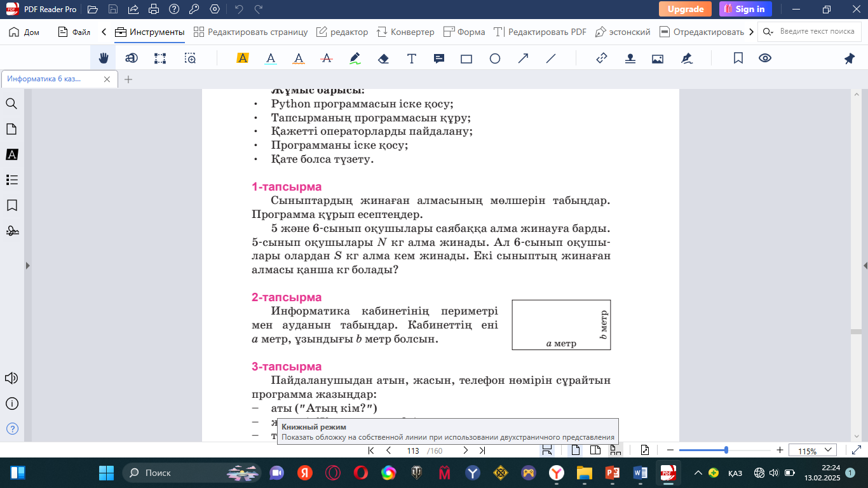Viewport: 868px width, 488px height.
Task: Click the zoom slider in the bottom bar
Action: point(726,451)
